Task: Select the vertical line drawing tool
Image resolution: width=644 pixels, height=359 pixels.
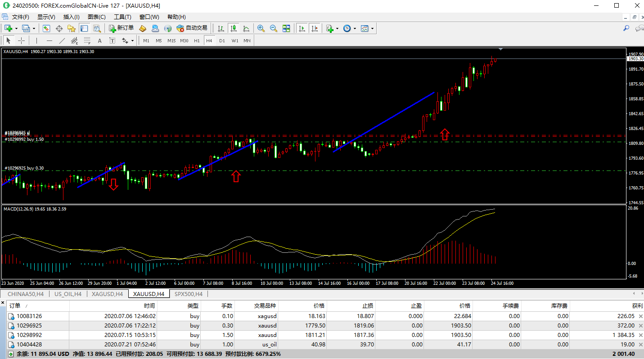Action: point(36,40)
